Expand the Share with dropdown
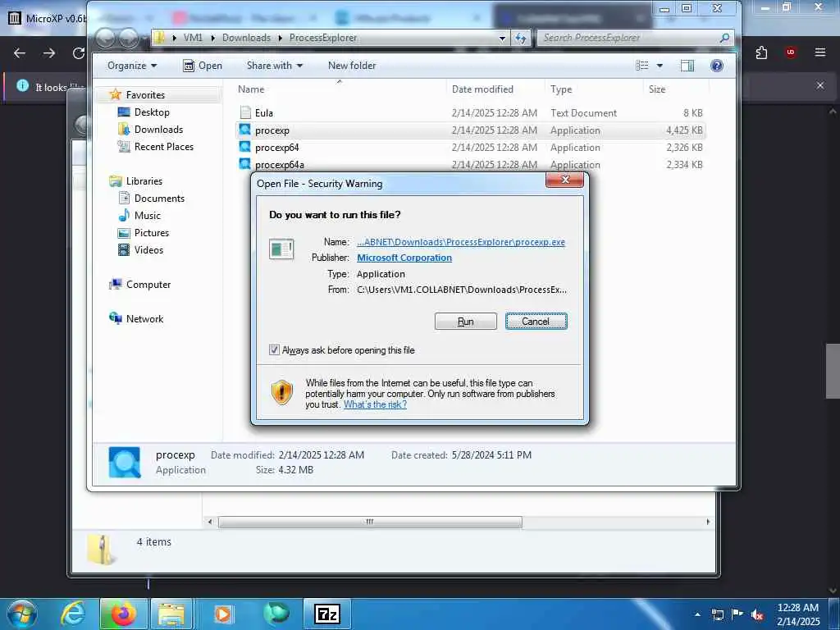840x630 pixels. (x=274, y=66)
